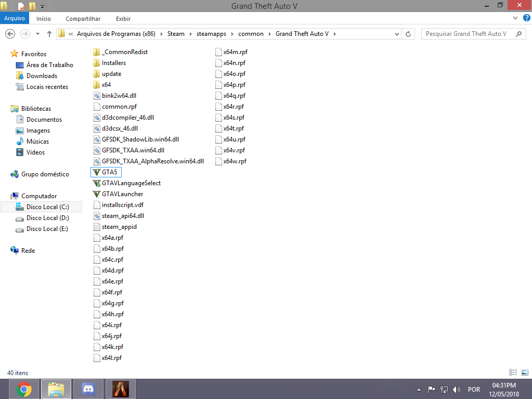
Task: Open the Vídeos library
Action: pos(35,152)
